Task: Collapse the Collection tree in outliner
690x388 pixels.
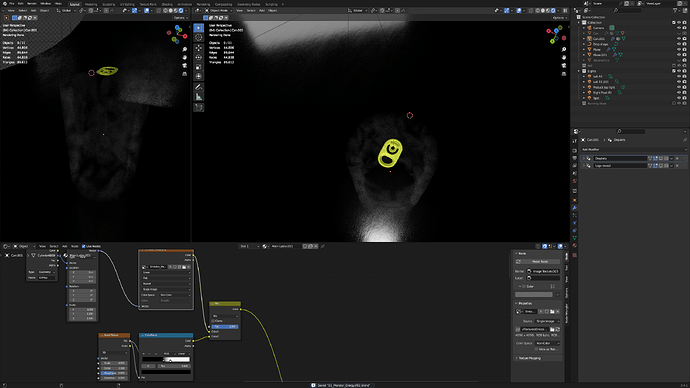Action: pyautogui.click(x=580, y=22)
